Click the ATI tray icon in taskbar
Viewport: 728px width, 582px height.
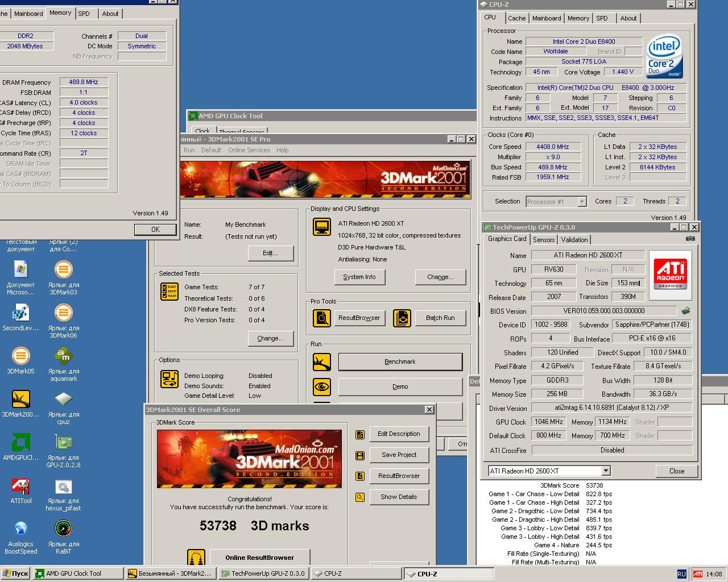tap(697, 574)
